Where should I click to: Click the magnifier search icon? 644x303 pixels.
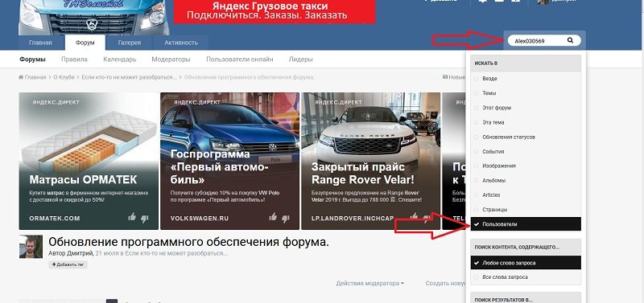click(x=570, y=40)
